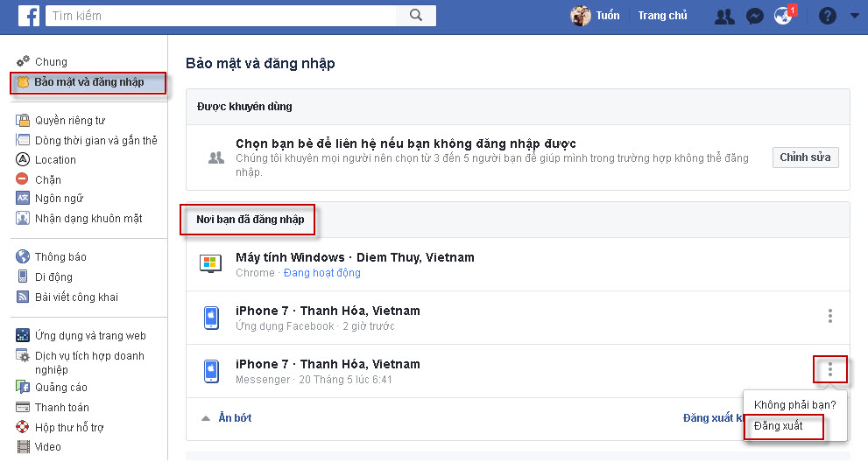Click the icon beside Dịch vụ tích hợp doanh nghiệp
Viewport: 868px width, 462px height.
point(23,356)
